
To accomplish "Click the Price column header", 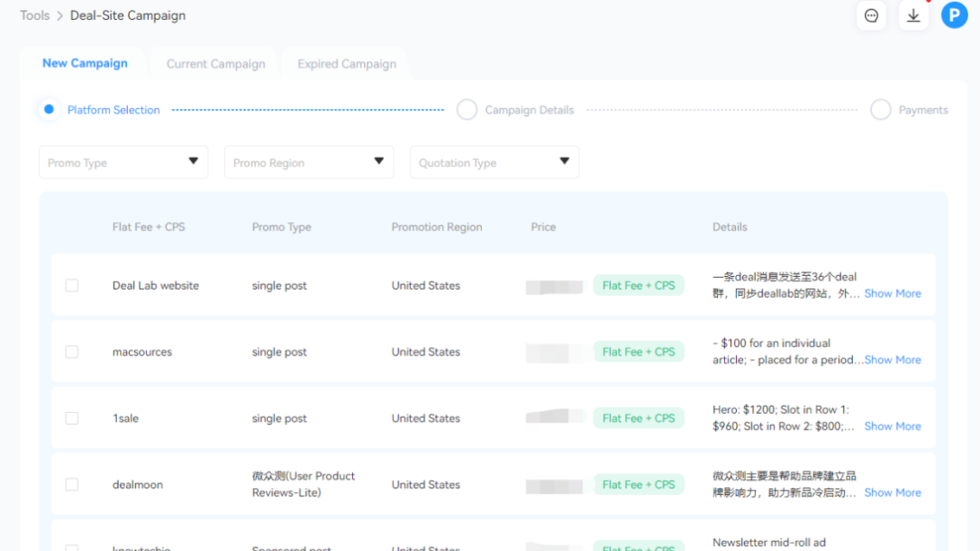I will (x=544, y=227).
